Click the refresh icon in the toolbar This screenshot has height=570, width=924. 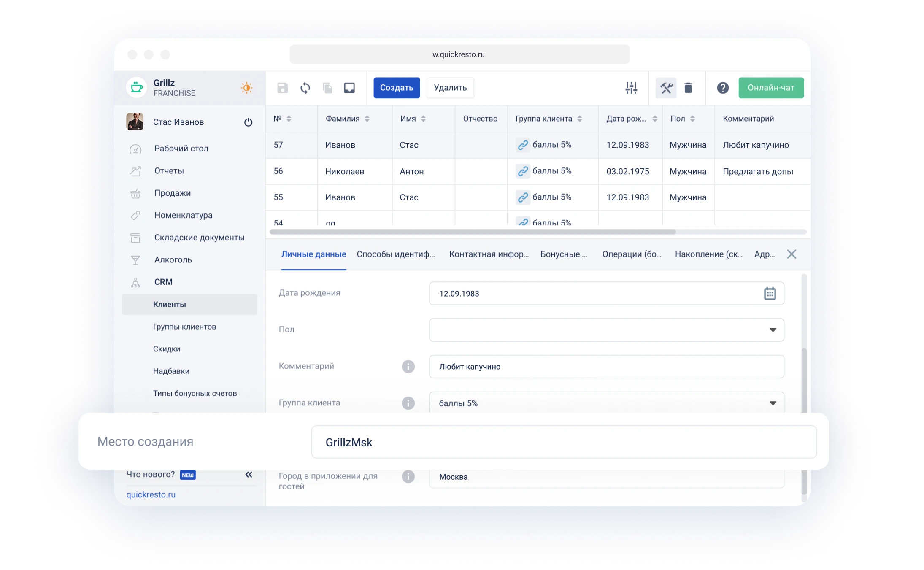pyautogui.click(x=305, y=88)
